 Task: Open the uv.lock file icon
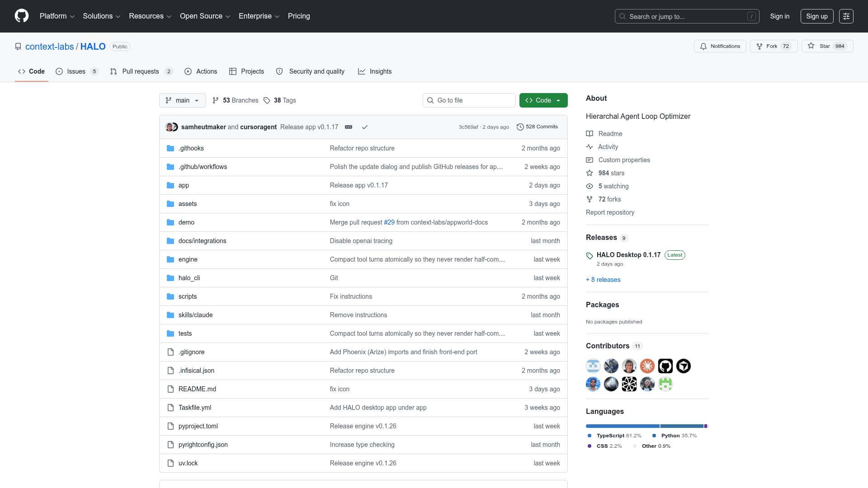(170, 463)
